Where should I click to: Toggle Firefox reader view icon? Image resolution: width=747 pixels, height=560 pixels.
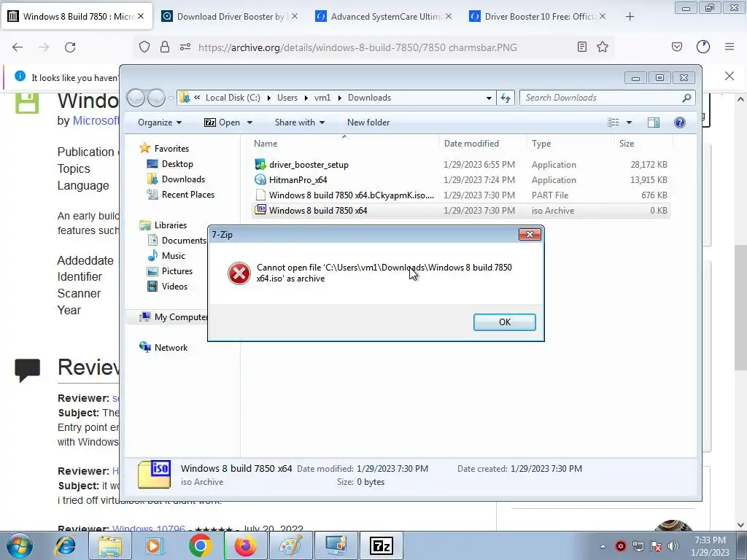click(x=581, y=47)
